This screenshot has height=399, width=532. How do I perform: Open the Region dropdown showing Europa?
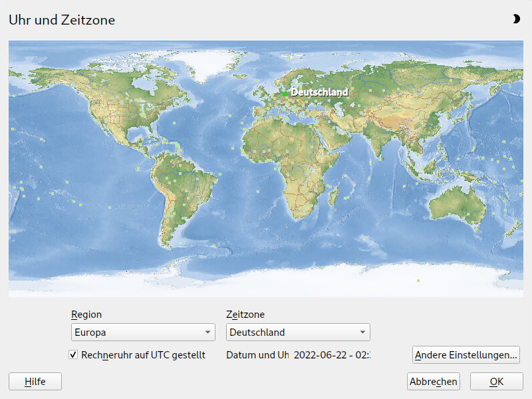tap(143, 332)
